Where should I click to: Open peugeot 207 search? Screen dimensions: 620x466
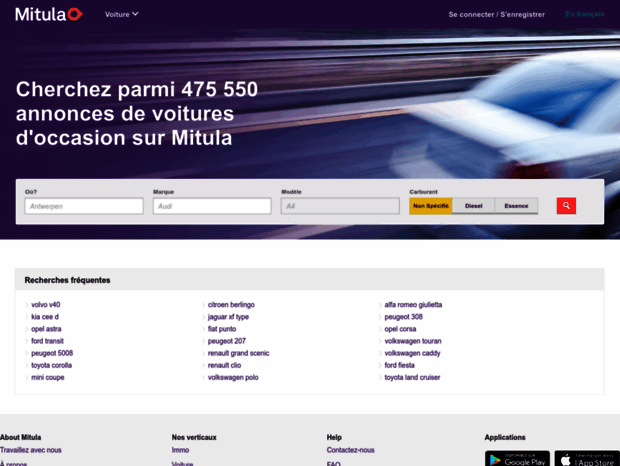click(227, 341)
